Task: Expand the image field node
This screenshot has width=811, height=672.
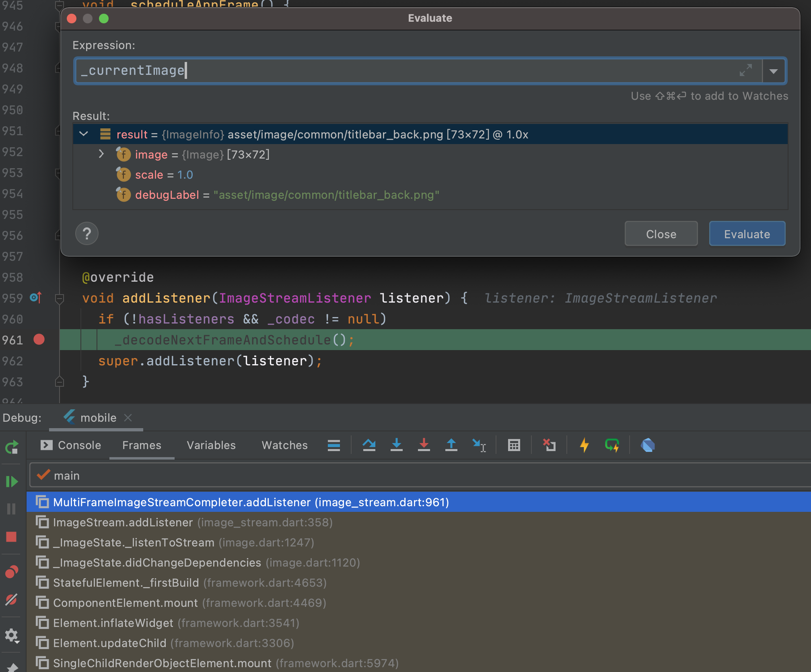Action: (101, 154)
